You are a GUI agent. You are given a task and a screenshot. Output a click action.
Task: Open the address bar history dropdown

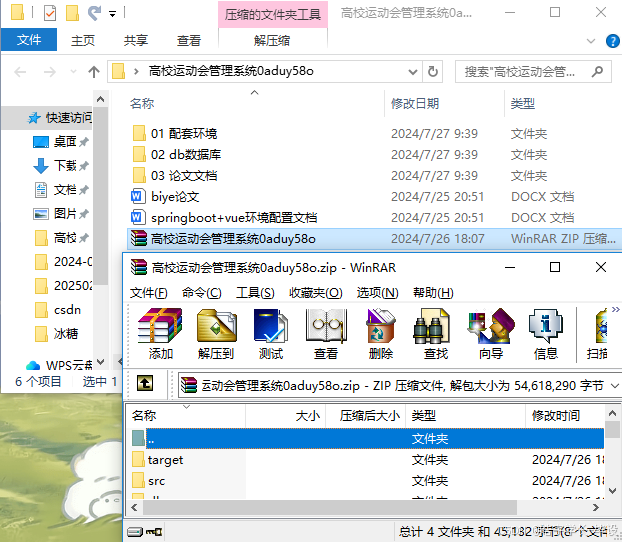[x=413, y=72]
